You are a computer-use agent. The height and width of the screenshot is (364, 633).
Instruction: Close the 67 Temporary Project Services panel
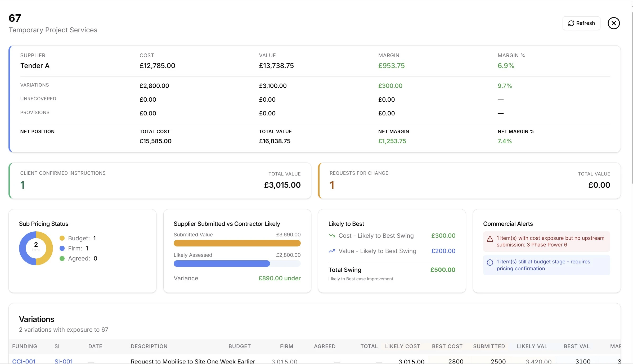point(614,23)
